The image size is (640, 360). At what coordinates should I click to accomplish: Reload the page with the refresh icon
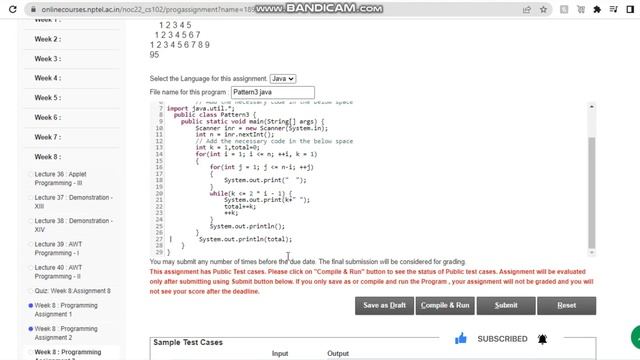pyautogui.click(x=13, y=9)
